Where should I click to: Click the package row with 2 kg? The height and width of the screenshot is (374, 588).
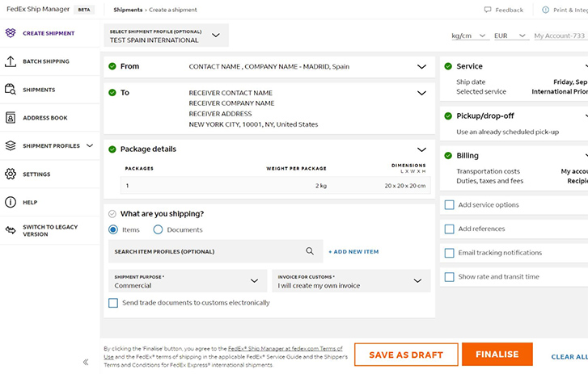[275, 185]
